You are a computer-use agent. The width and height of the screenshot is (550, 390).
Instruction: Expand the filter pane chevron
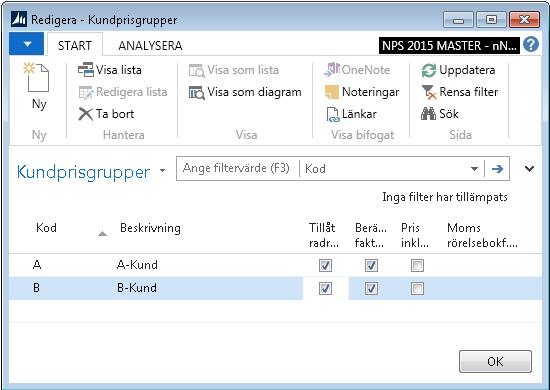point(529,169)
